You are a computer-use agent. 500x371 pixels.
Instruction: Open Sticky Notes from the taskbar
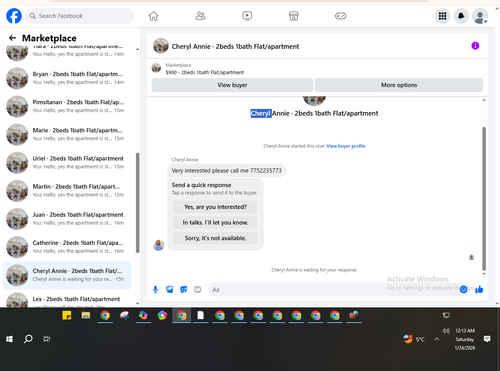click(67, 315)
